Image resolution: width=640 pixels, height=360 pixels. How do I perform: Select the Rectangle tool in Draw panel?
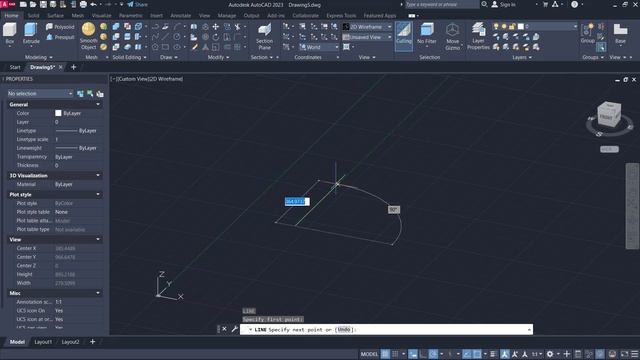tap(165, 47)
